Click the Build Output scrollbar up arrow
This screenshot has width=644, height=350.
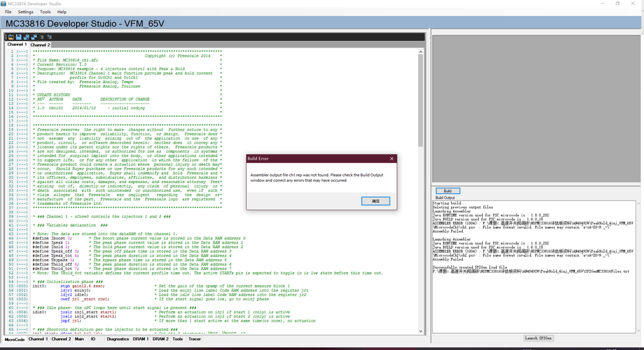tap(639, 203)
